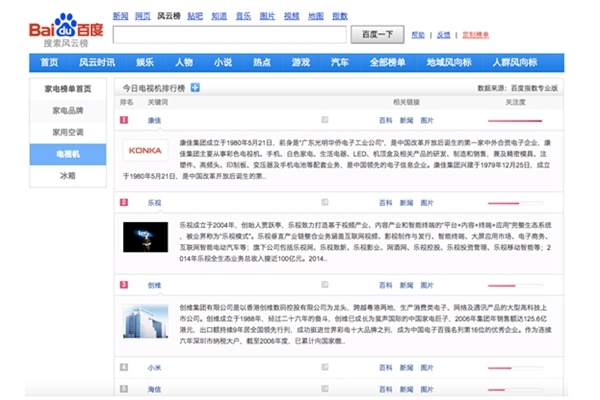Open the 指数 top link
The width and height of the screenshot is (600, 400).
pyautogui.click(x=340, y=16)
